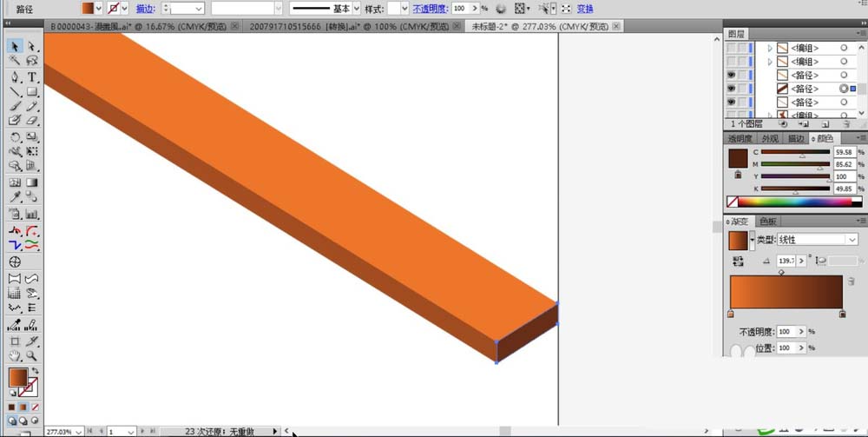Select the Zoom magnifier tool

(x=31, y=356)
